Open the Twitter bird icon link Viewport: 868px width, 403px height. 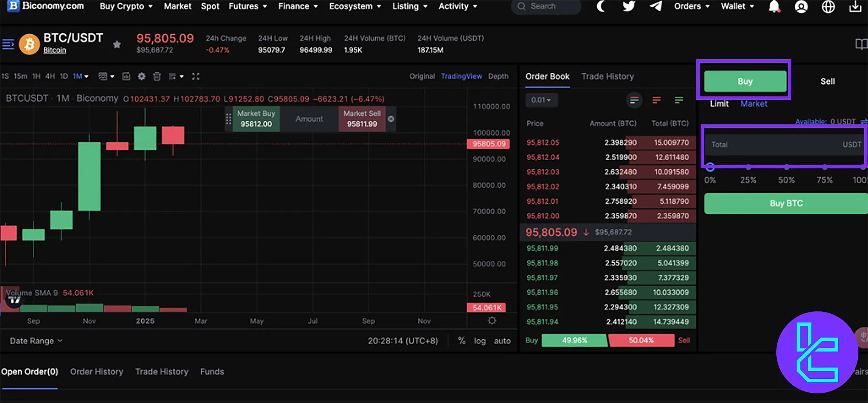coord(628,6)
